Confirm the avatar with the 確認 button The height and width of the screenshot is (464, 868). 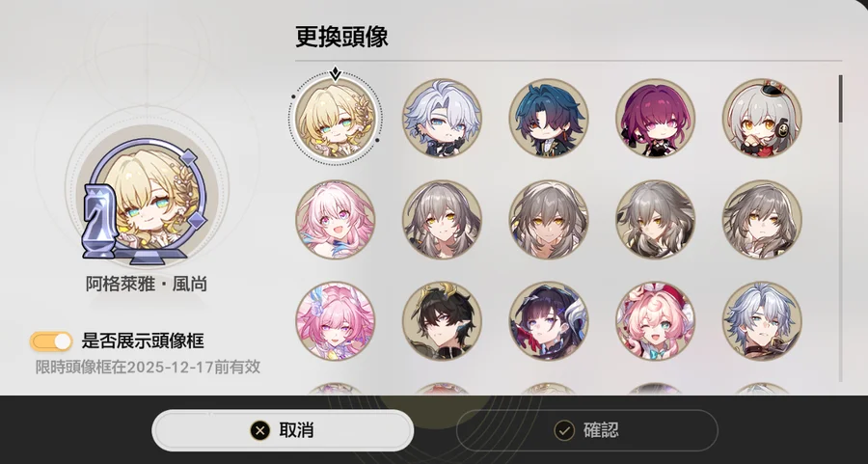pos(586,430)
